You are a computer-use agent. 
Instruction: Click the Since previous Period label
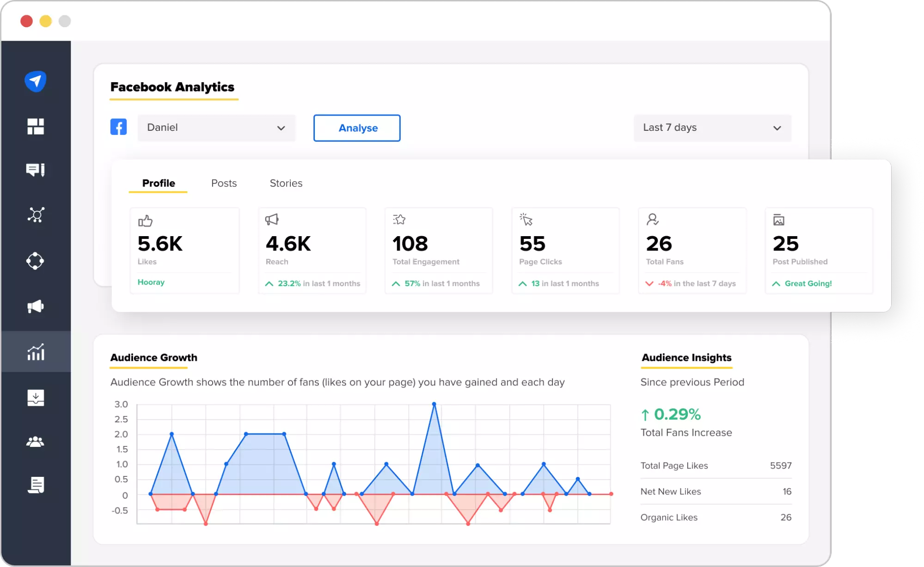click(692, 382)
